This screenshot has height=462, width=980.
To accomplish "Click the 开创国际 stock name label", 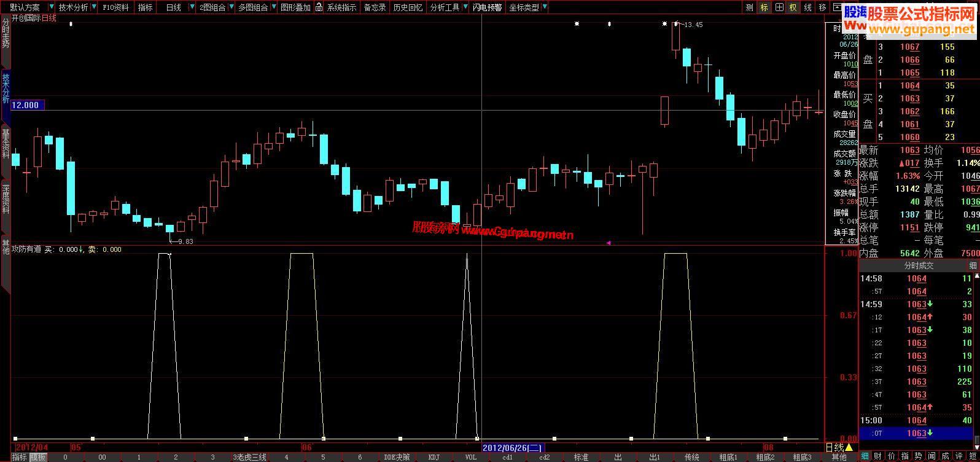I will click(26, 18).
